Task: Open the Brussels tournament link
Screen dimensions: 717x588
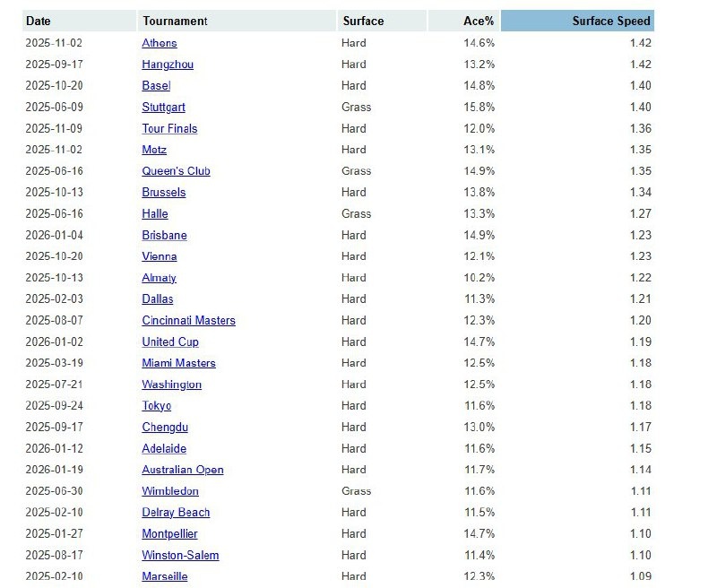Action: point(164,193)
